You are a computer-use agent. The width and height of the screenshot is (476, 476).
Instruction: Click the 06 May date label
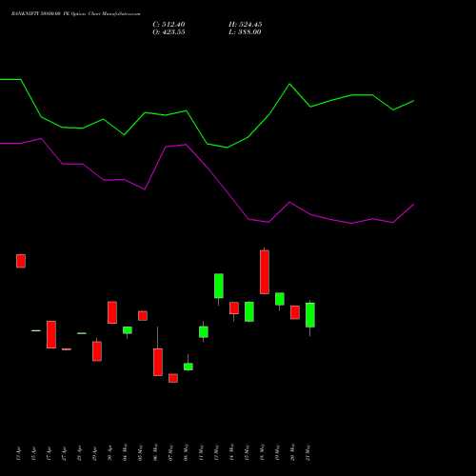pyautogui.click(x=155, y=452)
